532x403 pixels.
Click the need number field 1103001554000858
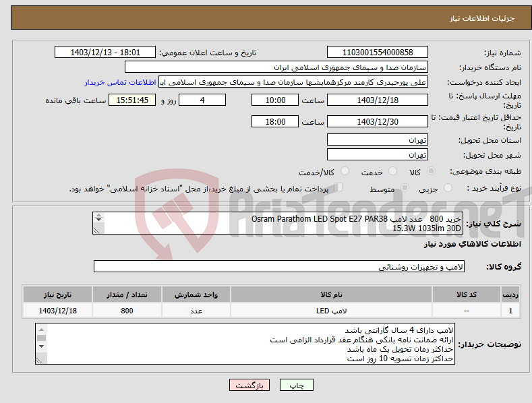(x=378, y=53)
